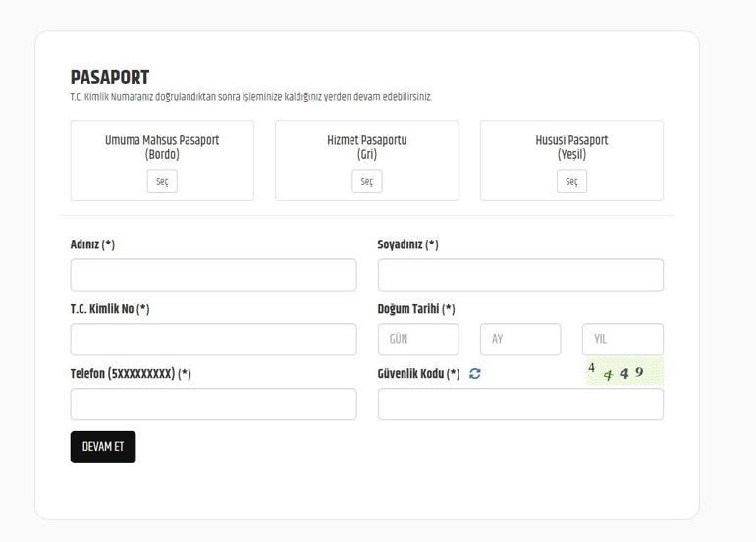
Task: Select the YIL birth date field
Action: click(x=622, y=340)
